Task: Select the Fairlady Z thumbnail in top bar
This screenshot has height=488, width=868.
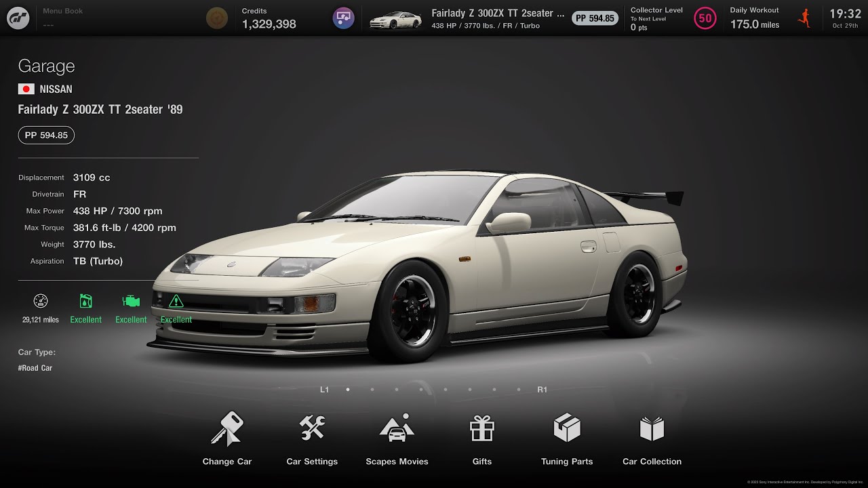Action: 395,20
